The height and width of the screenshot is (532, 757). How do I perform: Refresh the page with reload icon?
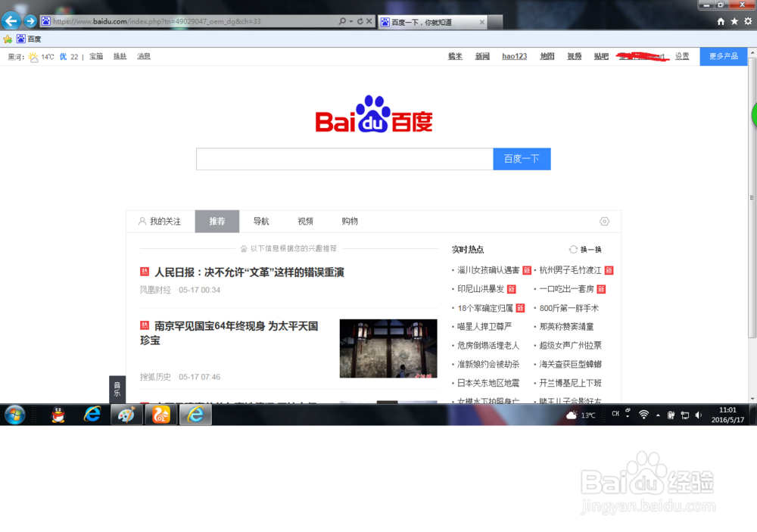coord(360,21)
